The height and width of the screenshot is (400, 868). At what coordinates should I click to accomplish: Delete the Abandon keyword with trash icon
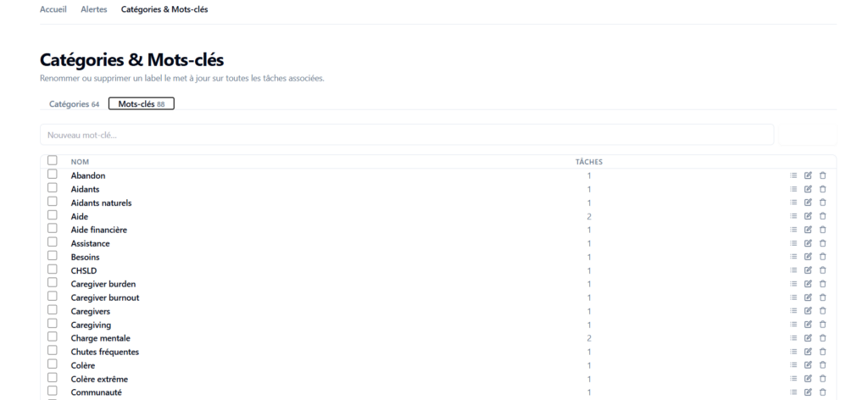click(822, 175)
